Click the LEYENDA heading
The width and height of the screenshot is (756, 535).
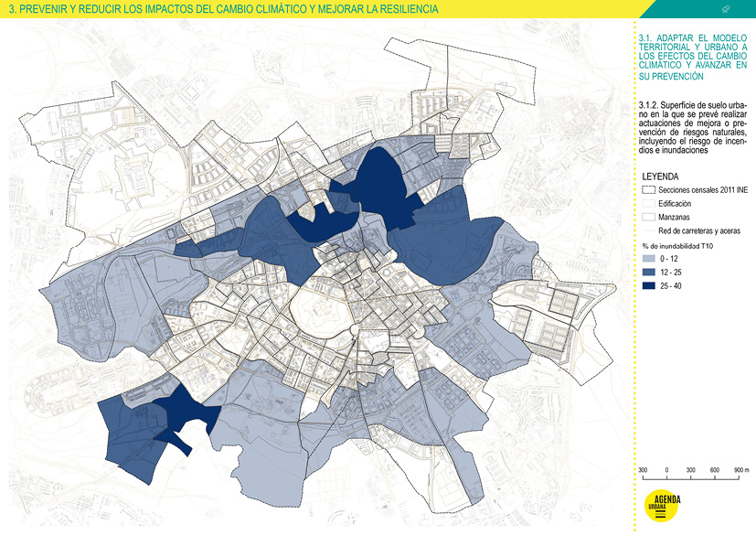coord(663,175)
